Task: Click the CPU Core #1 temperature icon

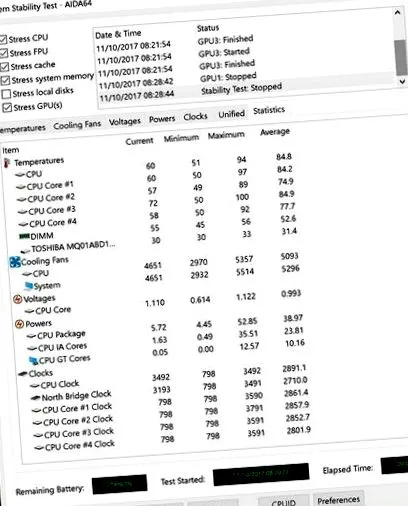Action: pos(21,187)
